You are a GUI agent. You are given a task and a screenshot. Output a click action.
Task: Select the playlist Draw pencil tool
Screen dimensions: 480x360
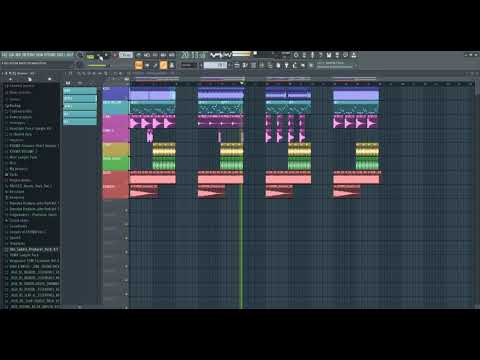tap(78, 73)
